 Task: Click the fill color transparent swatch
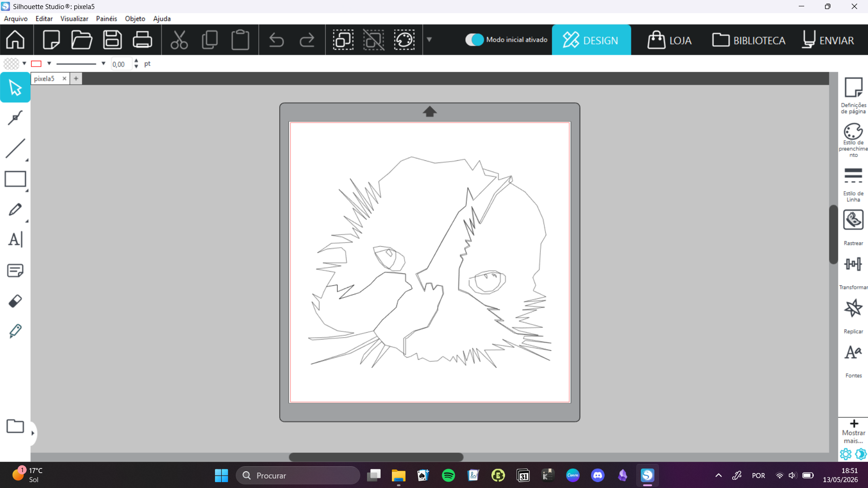(11, 63)
